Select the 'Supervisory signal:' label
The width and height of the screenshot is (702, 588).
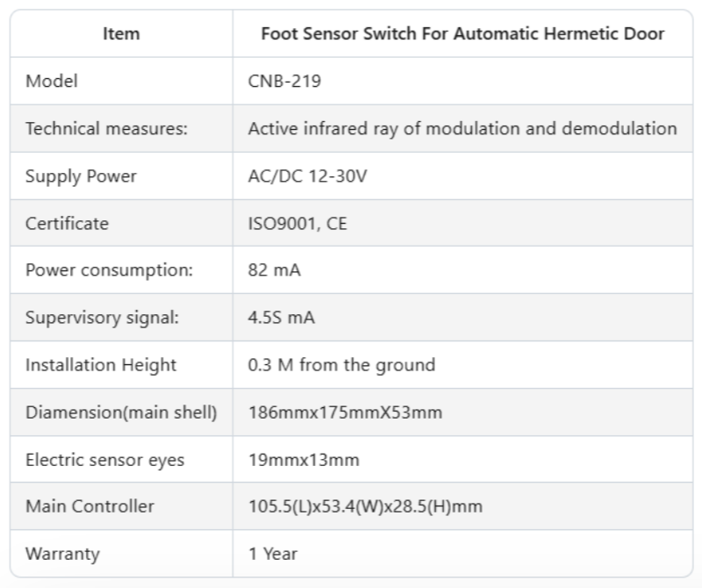coord(102,318)
